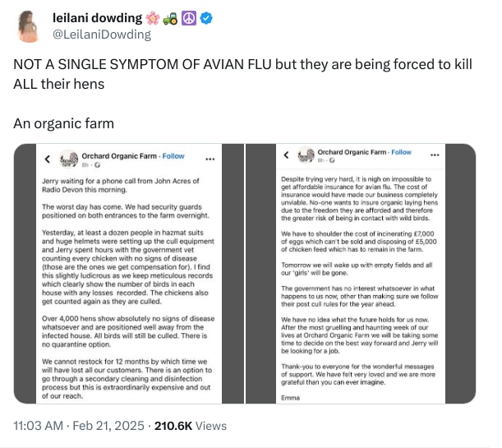The height and width of the screenshot is (448, 502).
Task: Click the back arrow in left post
Action: pyautogui.click(x=48, y=158)
